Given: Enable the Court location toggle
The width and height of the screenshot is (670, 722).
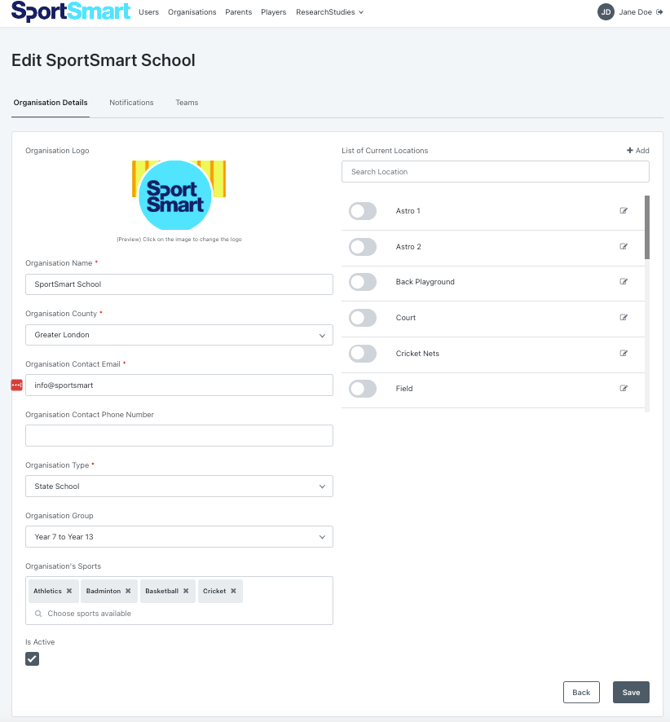Looking at the screenshot, I should coord(362,318).
